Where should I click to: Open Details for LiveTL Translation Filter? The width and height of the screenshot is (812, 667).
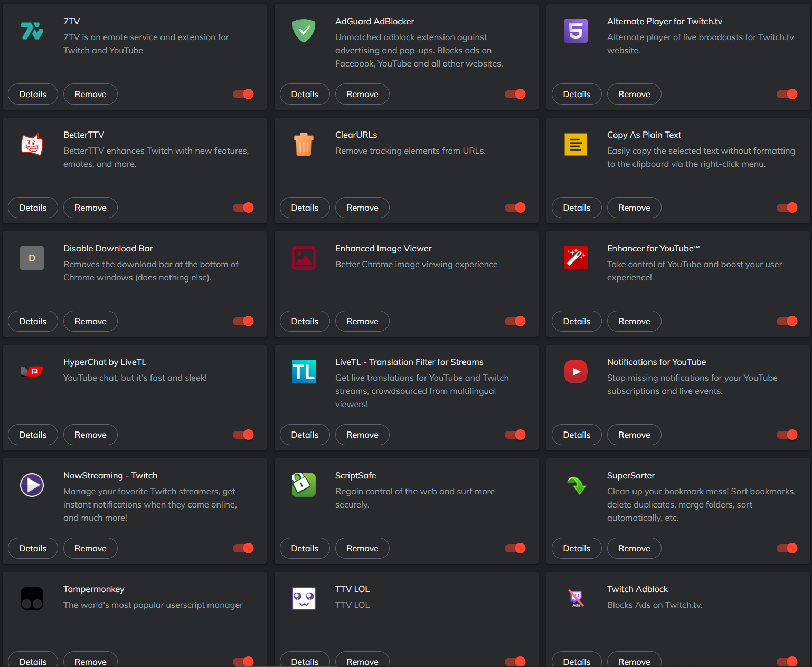[305, 435]
